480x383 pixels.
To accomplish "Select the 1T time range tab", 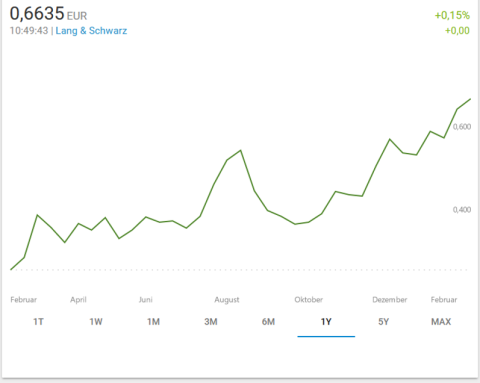I will 38,322.
